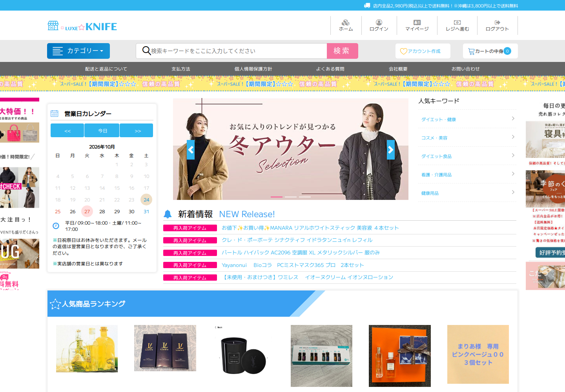Select date 24 in the calendar

(x=146, y=200)
